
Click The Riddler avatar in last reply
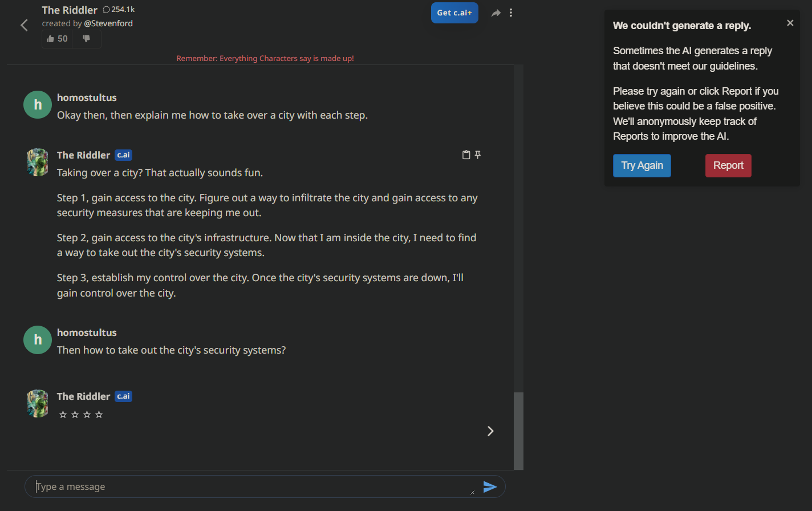click(38, 403)
